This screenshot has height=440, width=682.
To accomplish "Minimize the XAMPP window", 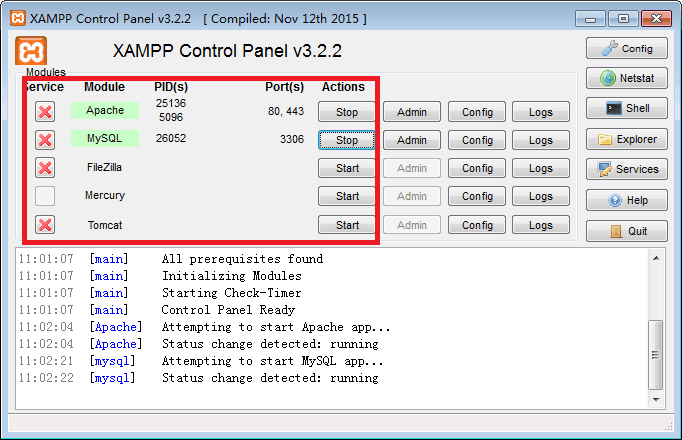I will tap(590, 19).
